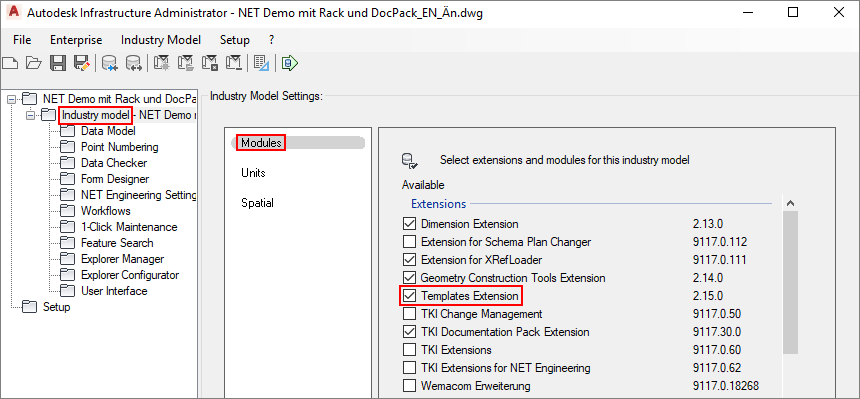Image resolution: width=860 pixels, height=399 pixels.
Task: Open the Industry Model menu
Action: tap(161, 40)
